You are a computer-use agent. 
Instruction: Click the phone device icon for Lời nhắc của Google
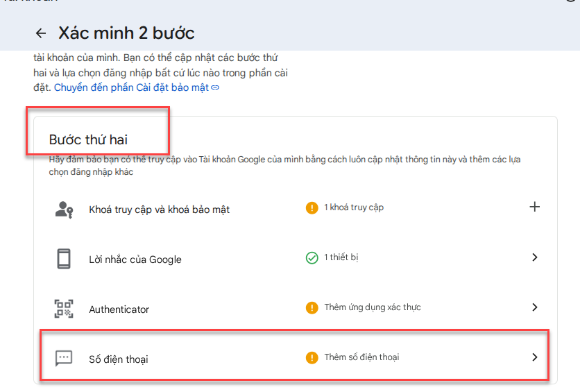tap(64, 259)
